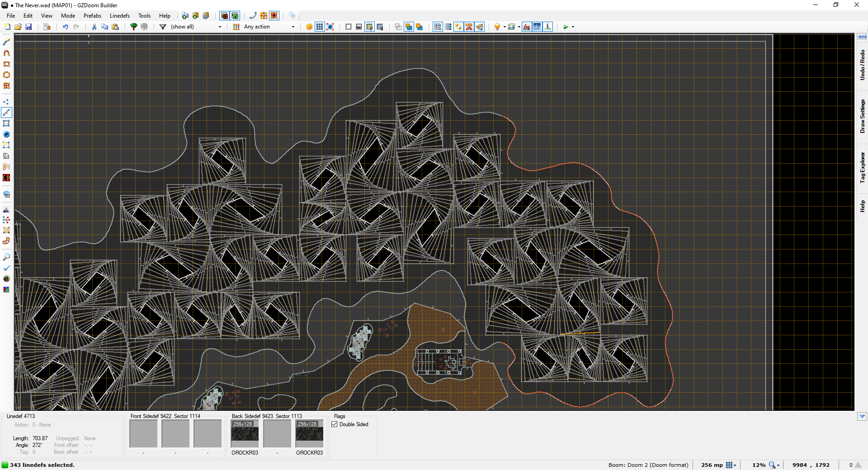Screen dimensions: 868x470
Task: Open the Linedefs menu
Action: tap(119, 15)
